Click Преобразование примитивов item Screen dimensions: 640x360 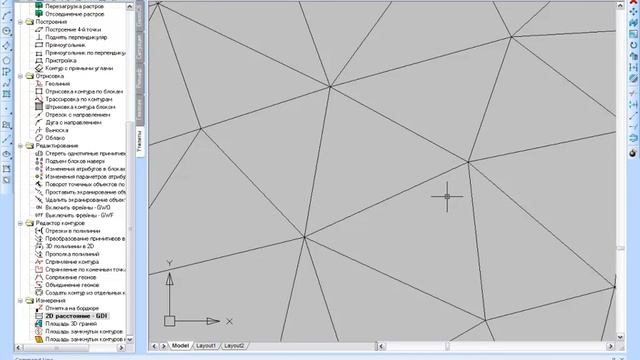pyautogui.click(x=85, y=239)
